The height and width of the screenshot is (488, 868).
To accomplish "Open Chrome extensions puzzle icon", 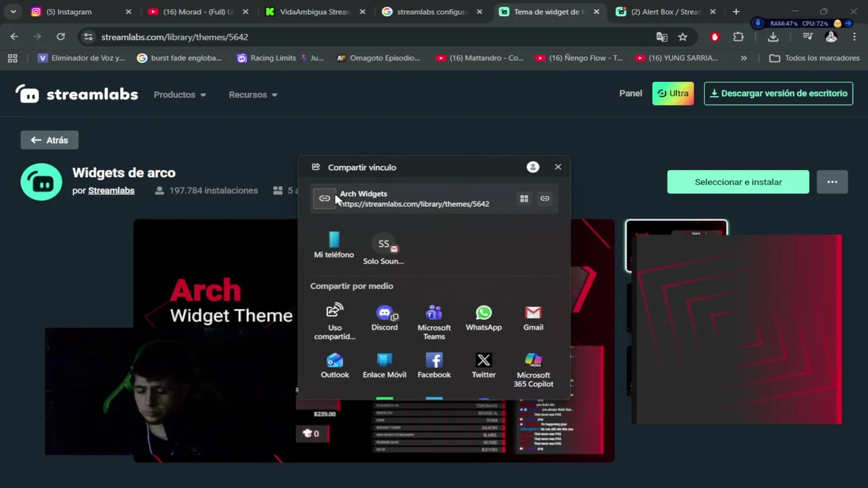I will [738, 37].
